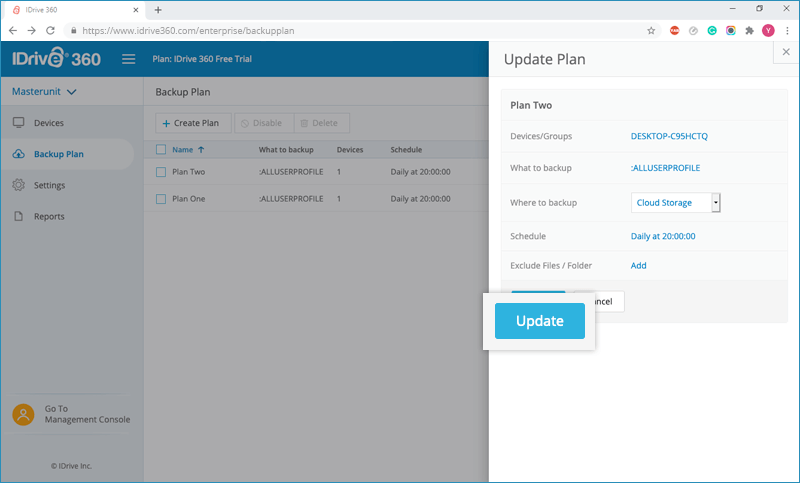Image resolution: width=800 pixels, height=483 pixels.
Task: Click Add for Exclude Files / Folder
Action: (638, 266)
